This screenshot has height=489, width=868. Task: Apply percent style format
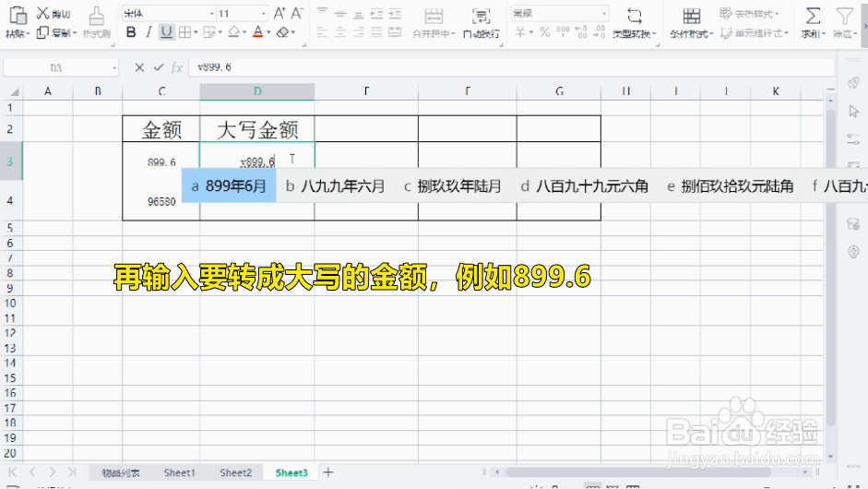click(545, 32)
